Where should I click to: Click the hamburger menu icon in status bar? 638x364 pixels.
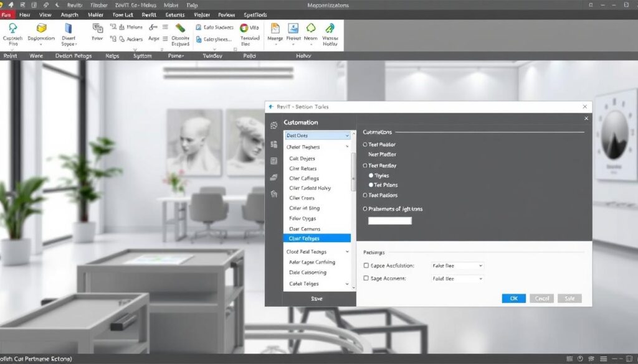(x=603, y=359)
